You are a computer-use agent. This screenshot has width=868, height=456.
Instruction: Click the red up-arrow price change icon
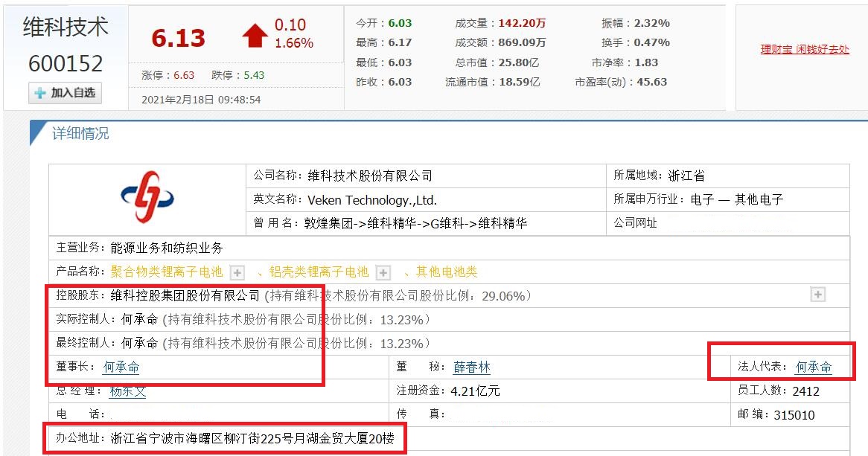255,36
